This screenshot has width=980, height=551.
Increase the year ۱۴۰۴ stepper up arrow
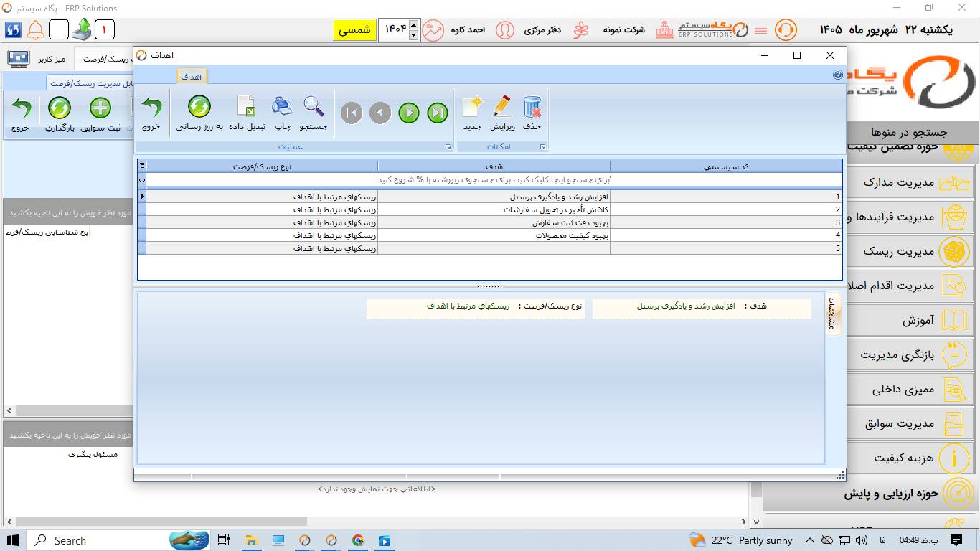[x=413, y=25]
